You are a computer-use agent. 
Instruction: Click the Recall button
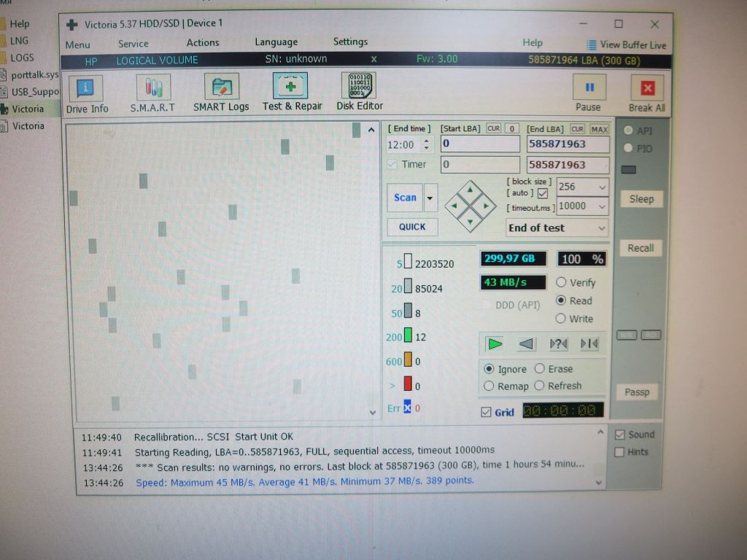click(640, 248)
